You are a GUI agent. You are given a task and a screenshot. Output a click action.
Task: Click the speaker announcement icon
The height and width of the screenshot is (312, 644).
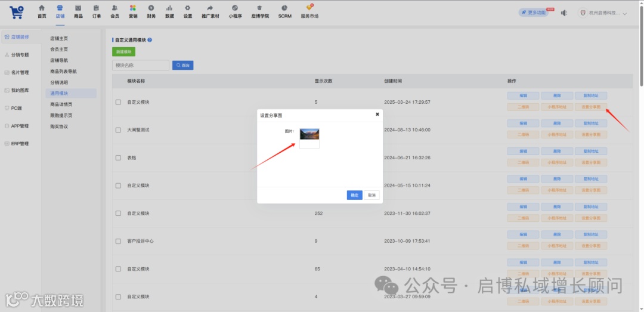[564, 13]
